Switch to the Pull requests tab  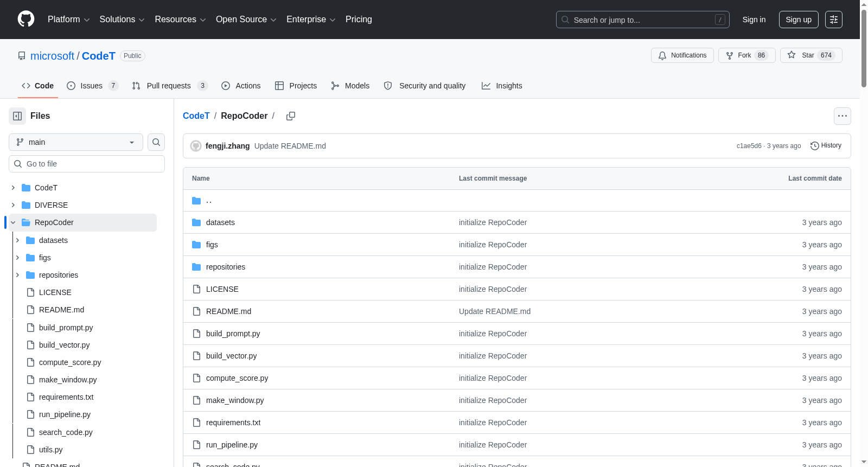170,86
